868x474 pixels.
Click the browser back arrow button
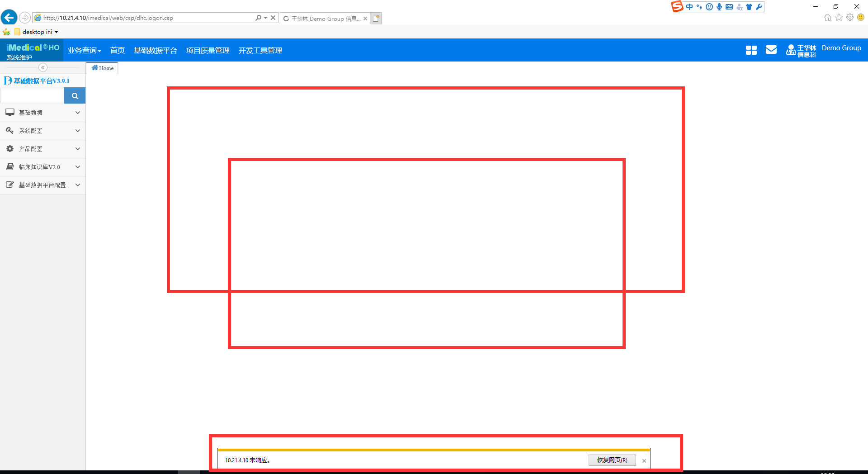(9, 18)
